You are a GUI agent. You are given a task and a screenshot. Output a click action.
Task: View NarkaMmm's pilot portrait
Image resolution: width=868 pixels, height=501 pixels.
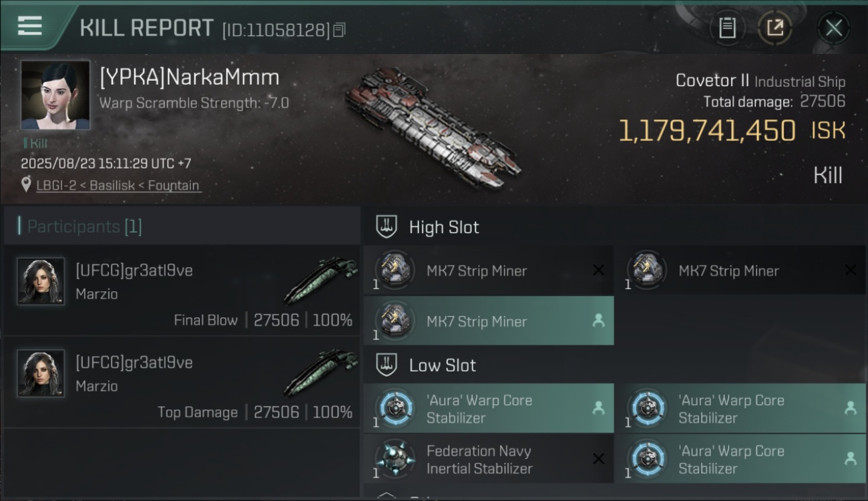click(55, 95)
